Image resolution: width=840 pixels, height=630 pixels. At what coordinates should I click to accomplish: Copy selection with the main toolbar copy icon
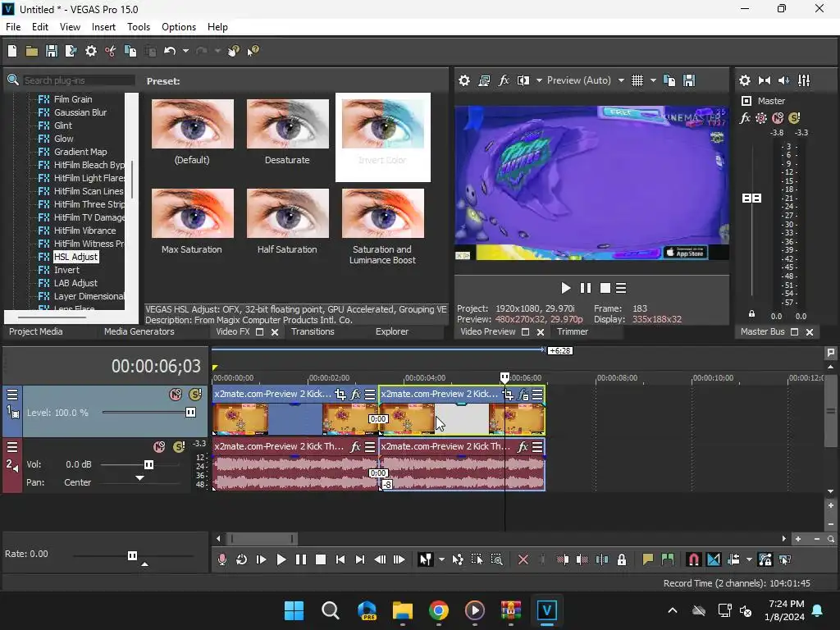[x=130, y=51]
